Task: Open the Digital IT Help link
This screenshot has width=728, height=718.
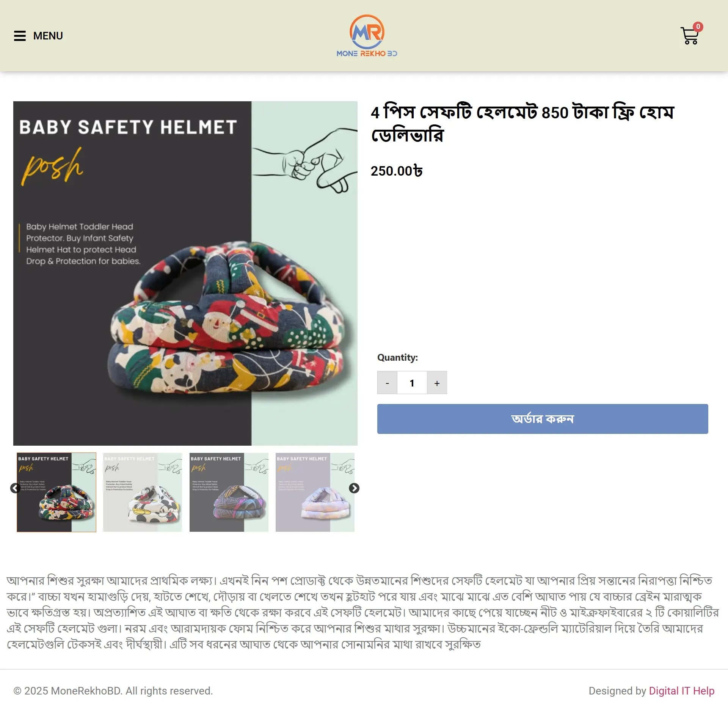Action: click(682, 691)
